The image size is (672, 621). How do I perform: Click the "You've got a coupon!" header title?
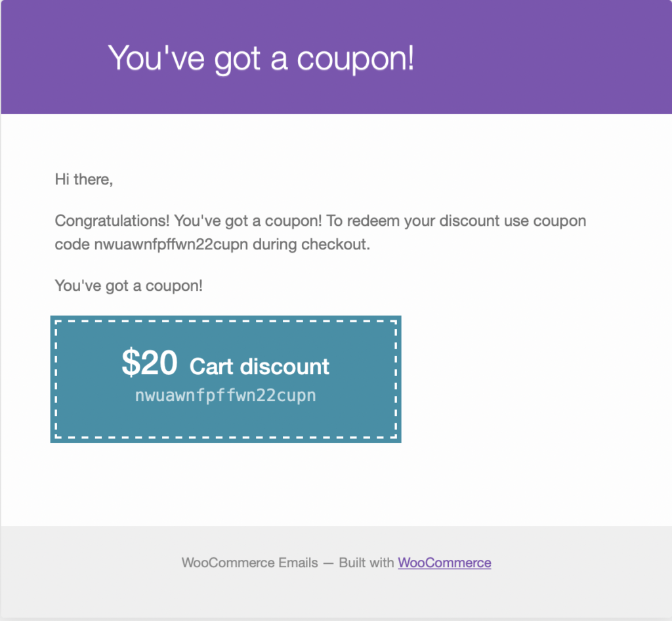(261, 58)
